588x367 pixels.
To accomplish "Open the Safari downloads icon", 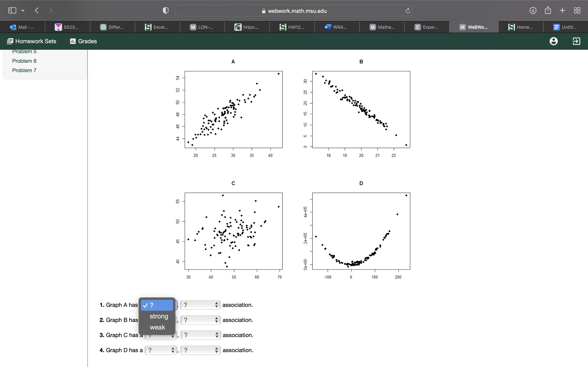I will click(x=533, y=10).
